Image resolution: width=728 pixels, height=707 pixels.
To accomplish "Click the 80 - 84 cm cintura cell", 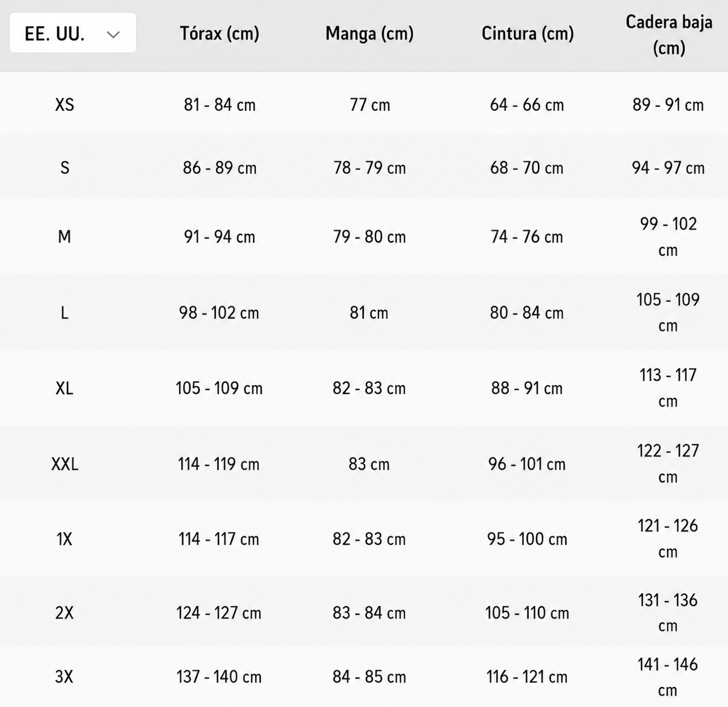I will point(527,312).
